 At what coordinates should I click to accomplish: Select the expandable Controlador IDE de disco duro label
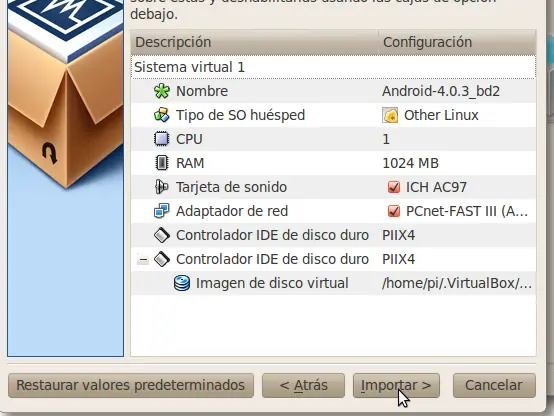pos(272,259)
